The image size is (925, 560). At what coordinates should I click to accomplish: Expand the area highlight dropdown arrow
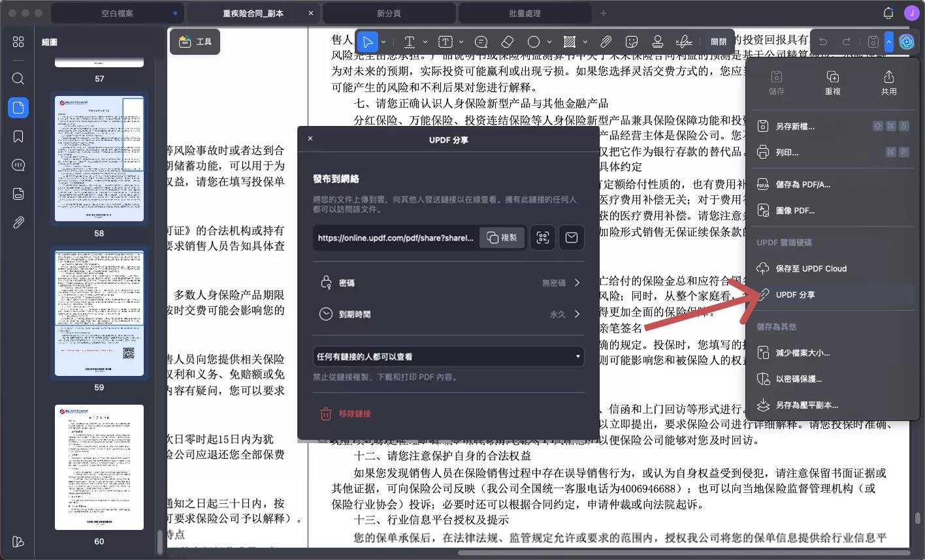[x=585, y=42]
